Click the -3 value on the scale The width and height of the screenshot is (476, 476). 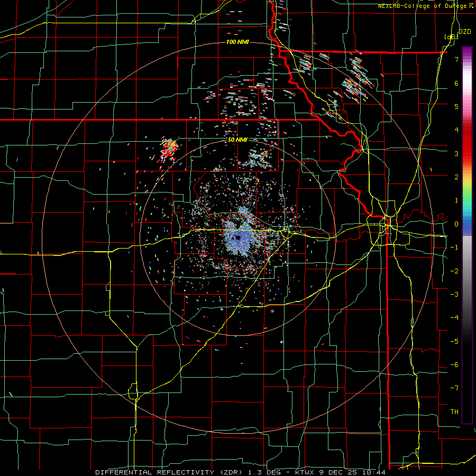pos(454,295)
